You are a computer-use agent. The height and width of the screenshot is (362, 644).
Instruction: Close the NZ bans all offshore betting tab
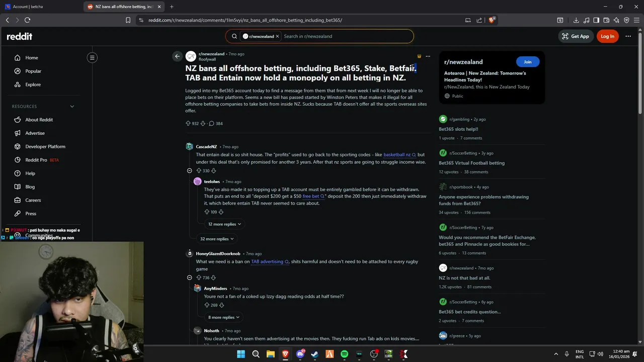159,7
